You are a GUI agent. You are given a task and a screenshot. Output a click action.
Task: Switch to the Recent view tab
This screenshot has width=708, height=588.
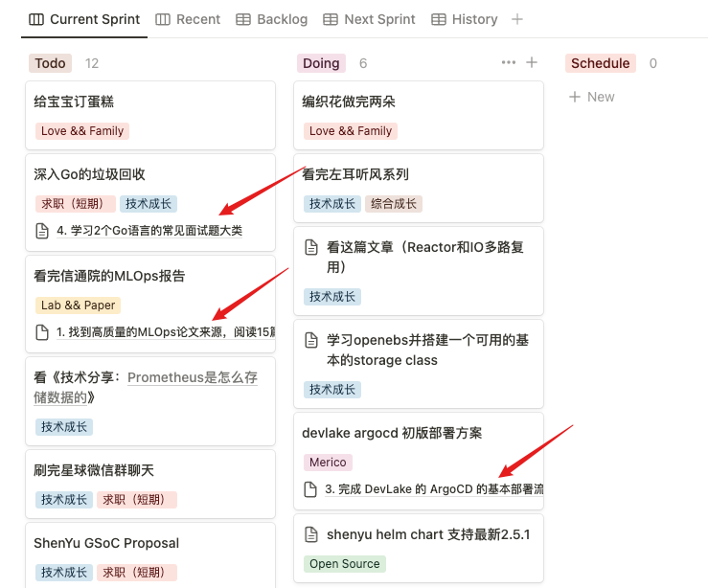(188, 19)
